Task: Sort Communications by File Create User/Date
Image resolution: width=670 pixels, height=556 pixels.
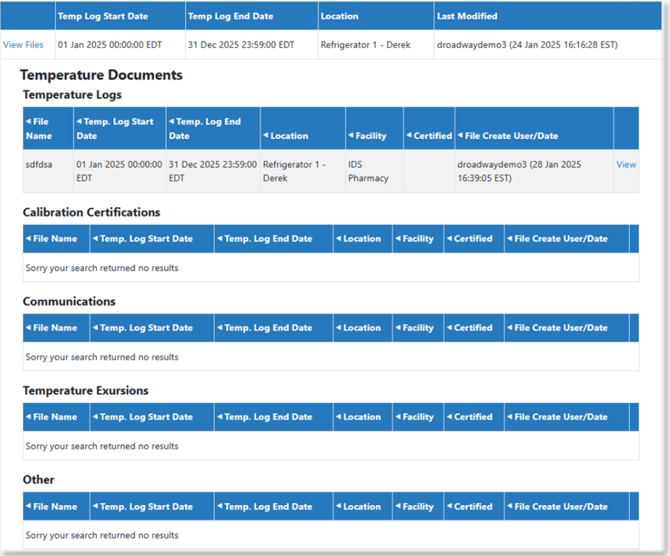Action: click(557, 328)
